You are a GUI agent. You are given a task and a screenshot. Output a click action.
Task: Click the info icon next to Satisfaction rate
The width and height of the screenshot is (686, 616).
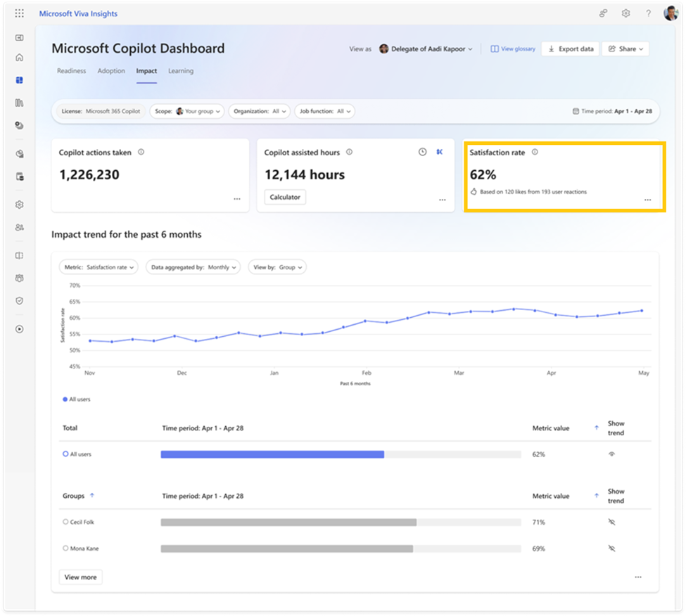tap(535, 152)
